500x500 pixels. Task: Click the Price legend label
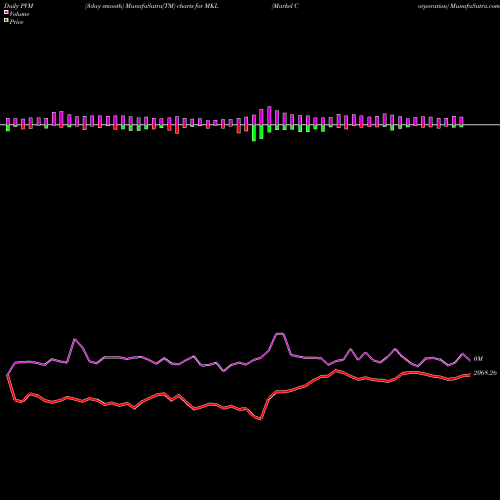(16, 22)
